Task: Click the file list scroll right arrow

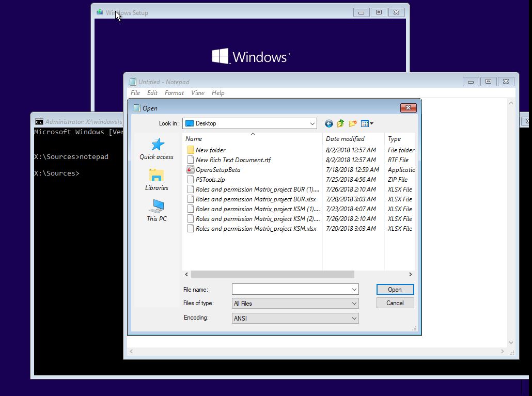Action: (x=411, y=274)
